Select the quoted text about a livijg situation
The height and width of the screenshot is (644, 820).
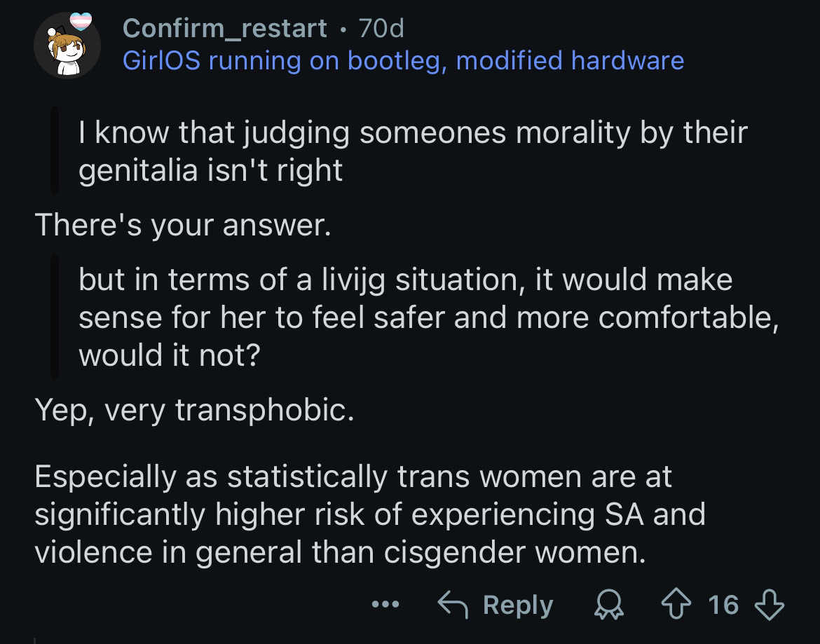coord(428,317)
